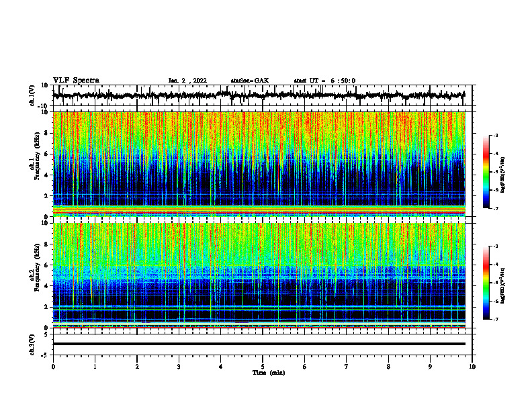Click the "station=GAK" header text

(250, 81)
